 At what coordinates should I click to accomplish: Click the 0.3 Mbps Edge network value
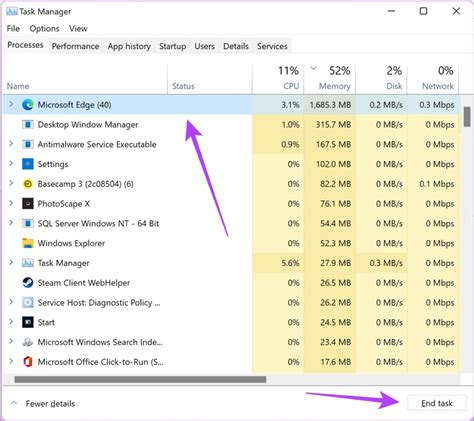tap(437, 105)
